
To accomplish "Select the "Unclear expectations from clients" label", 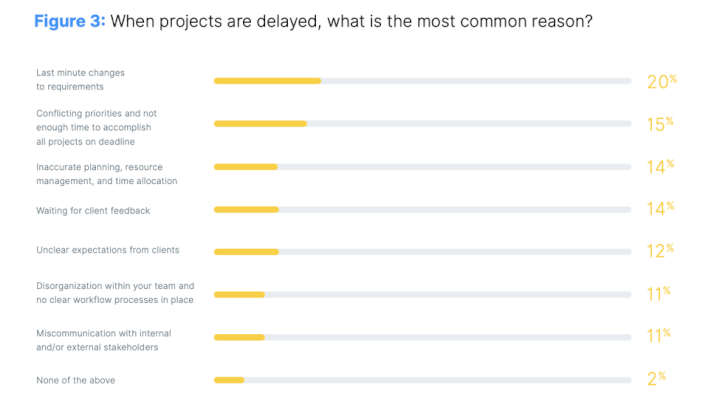I will 107,251.
